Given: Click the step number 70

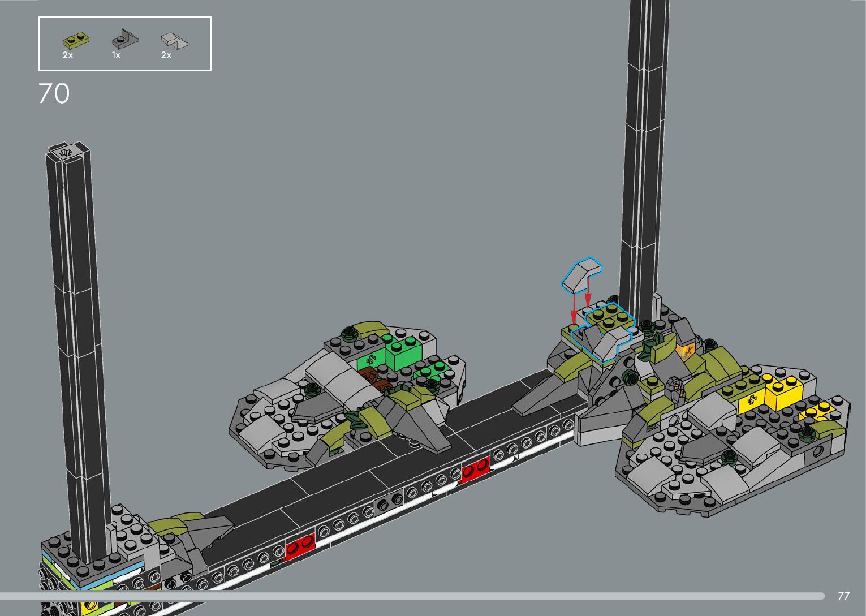Looking at the screenshot, I should tap(54, 94).
